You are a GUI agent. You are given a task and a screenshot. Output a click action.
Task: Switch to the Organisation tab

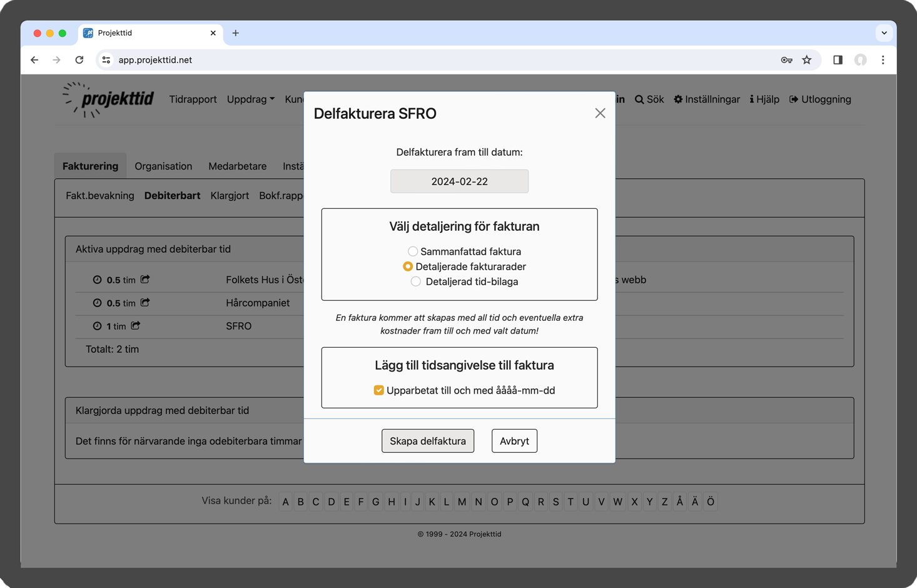pos(163,166)
